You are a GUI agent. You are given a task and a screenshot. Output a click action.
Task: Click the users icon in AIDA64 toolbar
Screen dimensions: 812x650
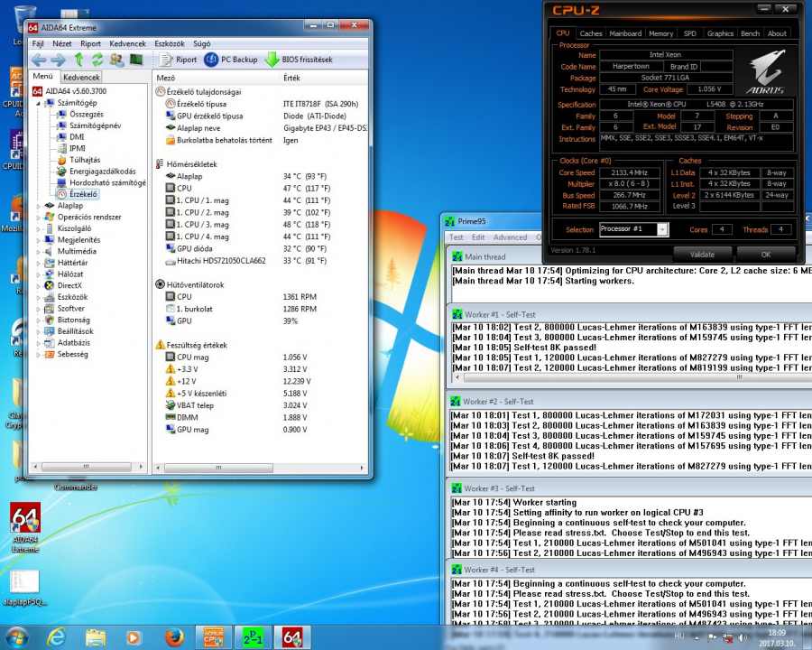[x=116, y=60]
